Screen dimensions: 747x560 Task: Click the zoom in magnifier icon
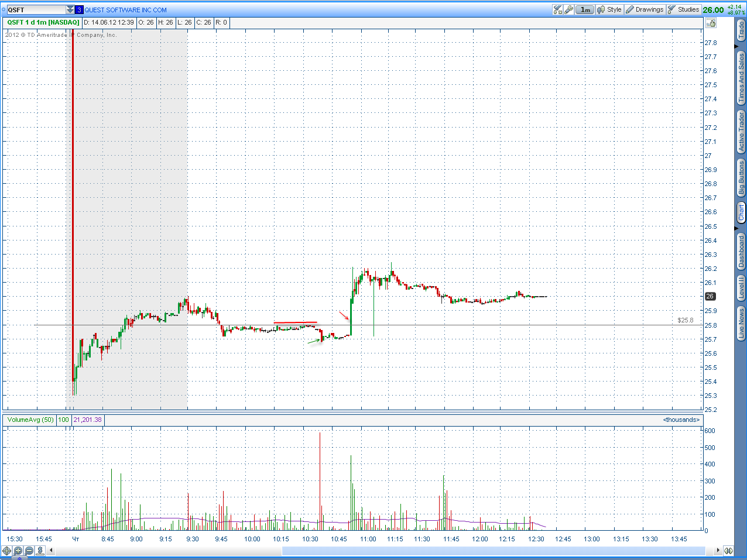[x=18, y=551]
